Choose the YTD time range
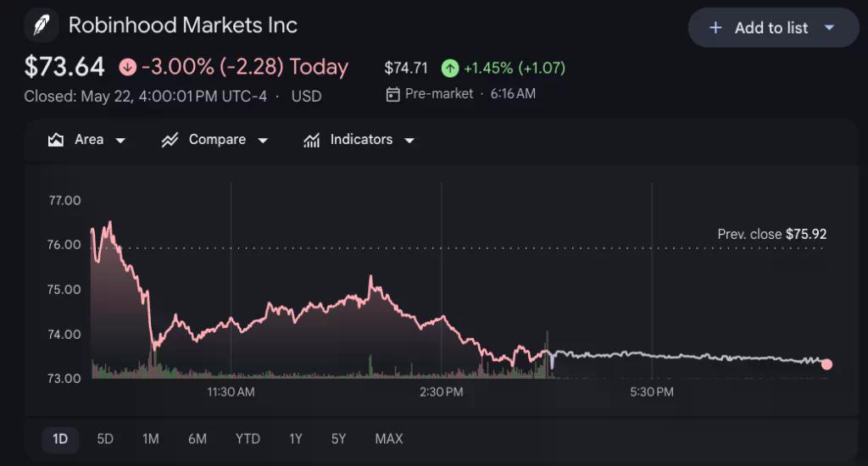Image resolution: width=868 pixels, height=466 pixels. [248, 440]
